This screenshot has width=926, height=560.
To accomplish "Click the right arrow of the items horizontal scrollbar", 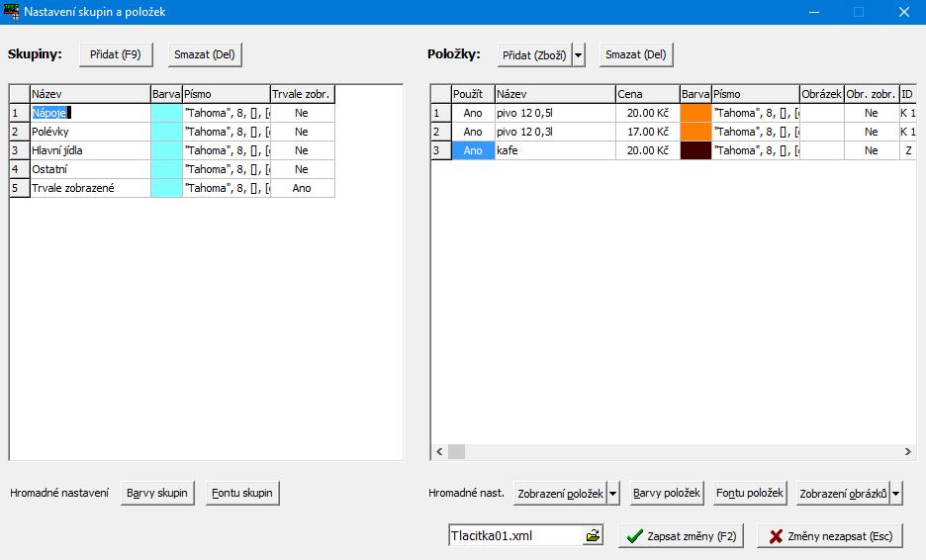I will coord(907,452).
